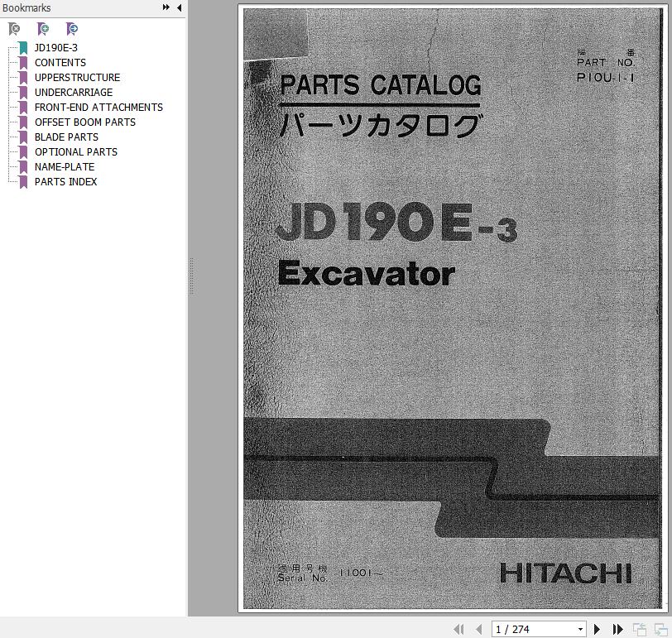Select the CONTENTS bookmark
672x638 pixels.
(x=60, y=63)
